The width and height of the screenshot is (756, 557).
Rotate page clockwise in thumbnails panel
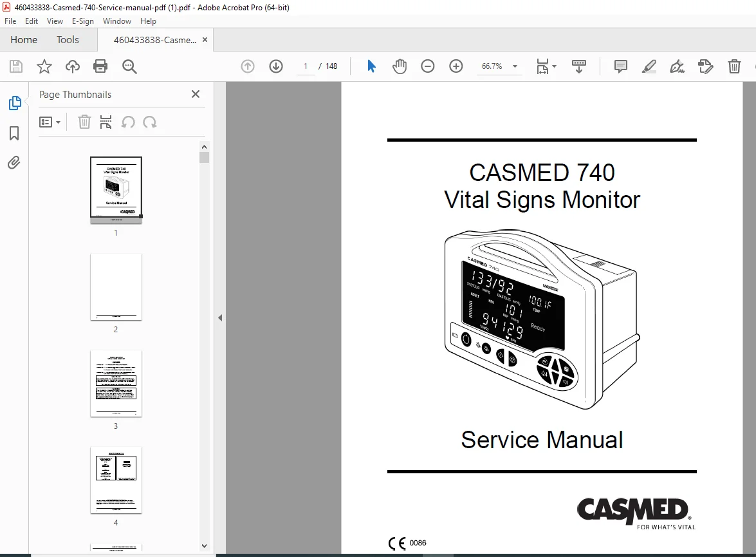click(150, 122)
